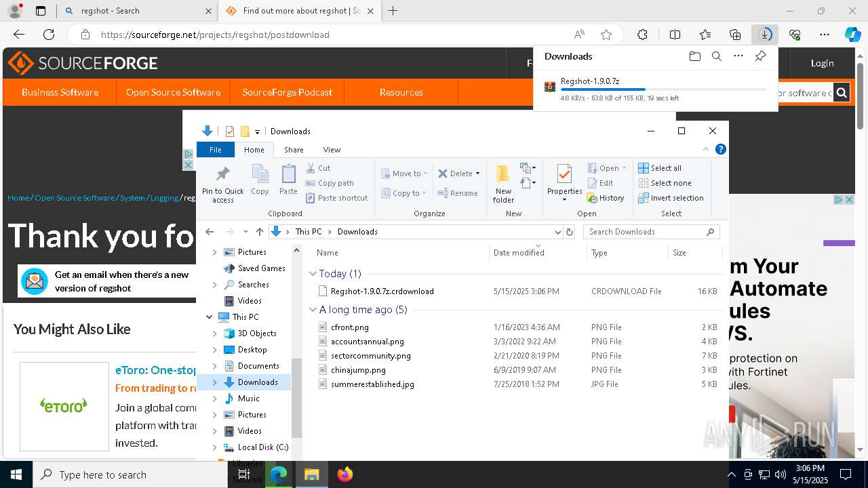Open Copilot icon in Edge
The width and height of the screenshot is (868, 488).
pyautogui.click(x=852, y=35)
